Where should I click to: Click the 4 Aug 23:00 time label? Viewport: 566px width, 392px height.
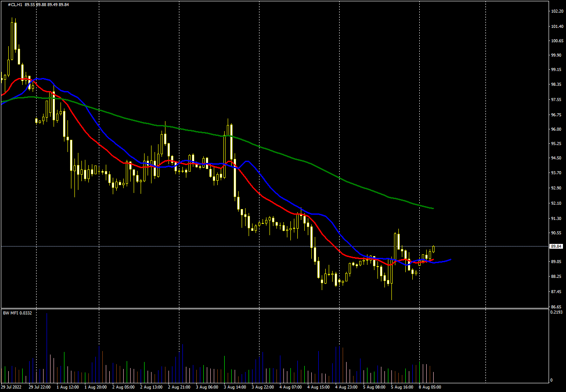pos(346,387)
